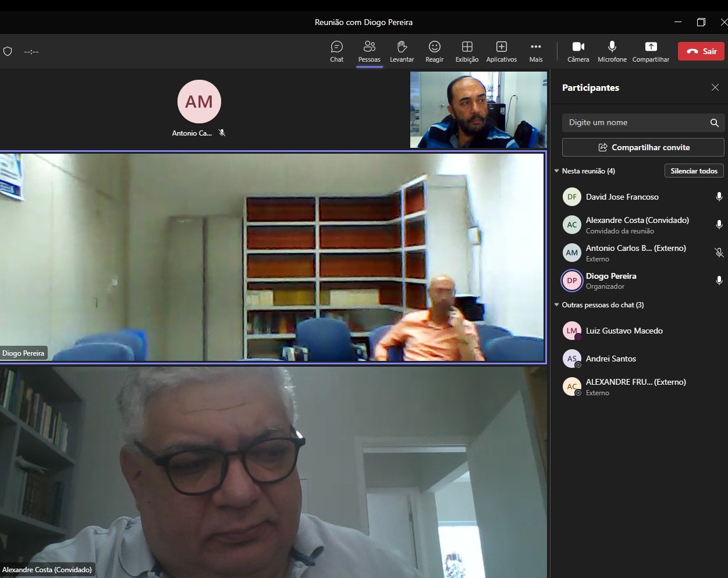Open the Chat panel
This screenshot has width=728, height=578.
pos(336,51)
